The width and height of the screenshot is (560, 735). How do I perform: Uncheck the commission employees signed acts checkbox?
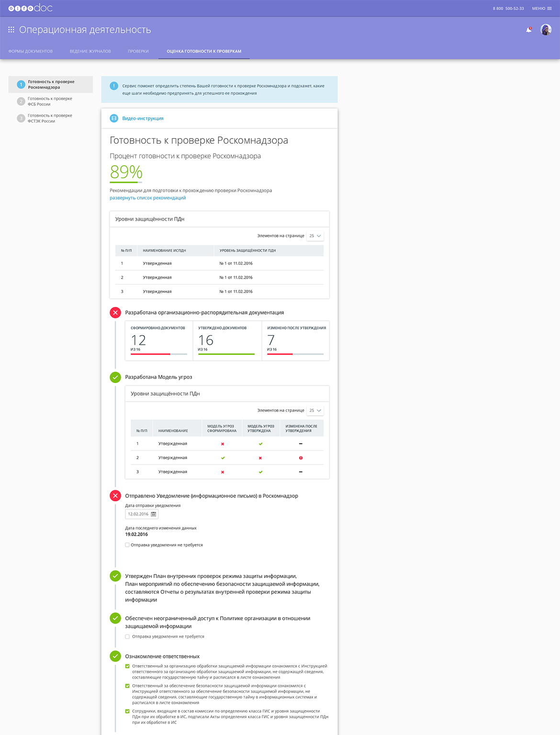pyautogui.click(x=127, y=712)
